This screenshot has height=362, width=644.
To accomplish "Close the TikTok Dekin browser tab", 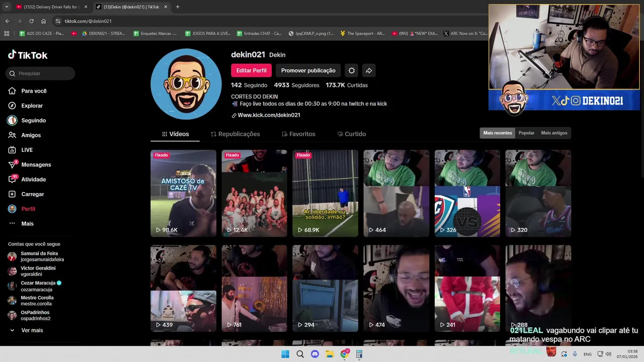I will click(x=166, y=7).
